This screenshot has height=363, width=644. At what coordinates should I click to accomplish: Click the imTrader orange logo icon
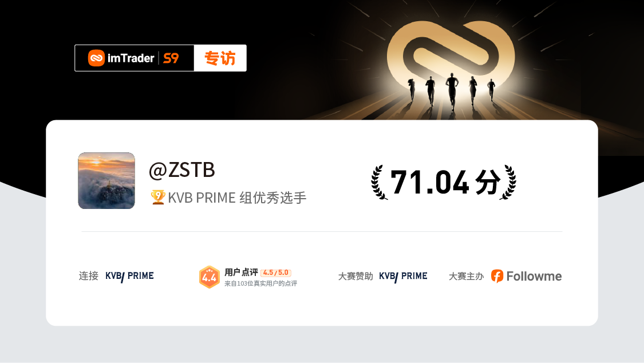tap(96, 58)
